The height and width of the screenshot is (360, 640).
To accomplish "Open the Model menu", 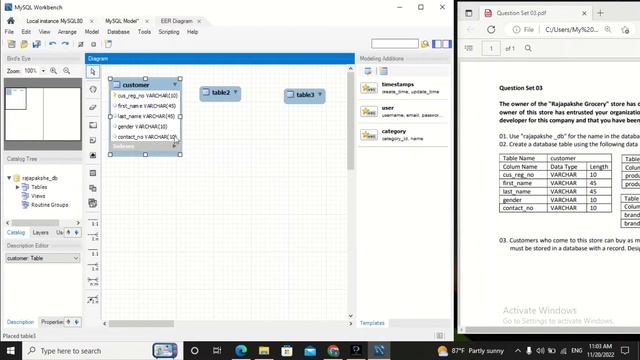I will click(x=92, y=32).
